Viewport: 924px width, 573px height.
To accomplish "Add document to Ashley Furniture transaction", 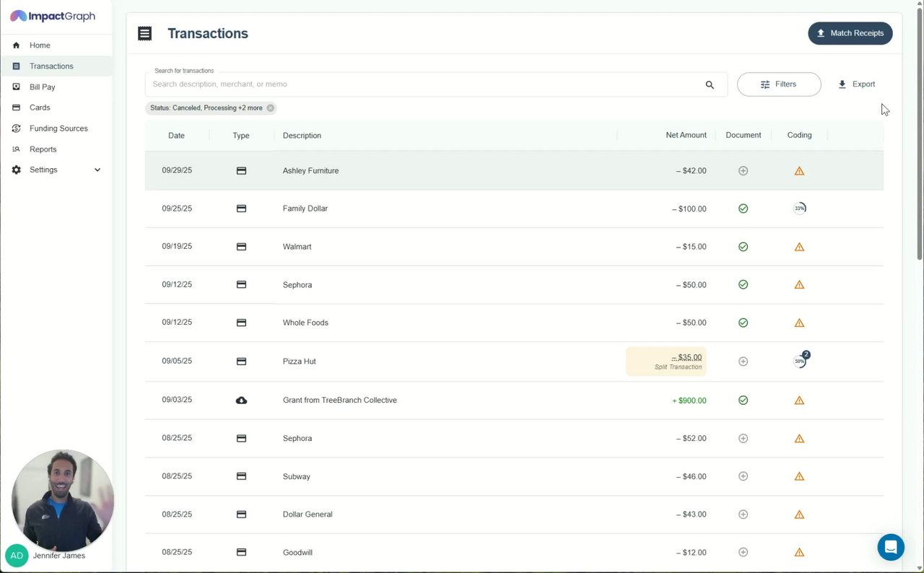I will tap(743, 171).
